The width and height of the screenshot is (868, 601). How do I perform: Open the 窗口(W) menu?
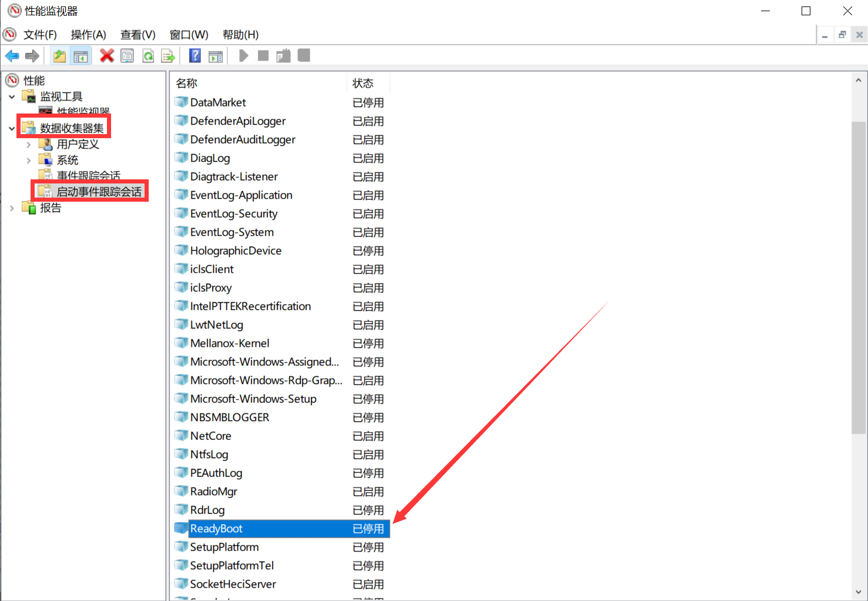(x=189, y=35)
